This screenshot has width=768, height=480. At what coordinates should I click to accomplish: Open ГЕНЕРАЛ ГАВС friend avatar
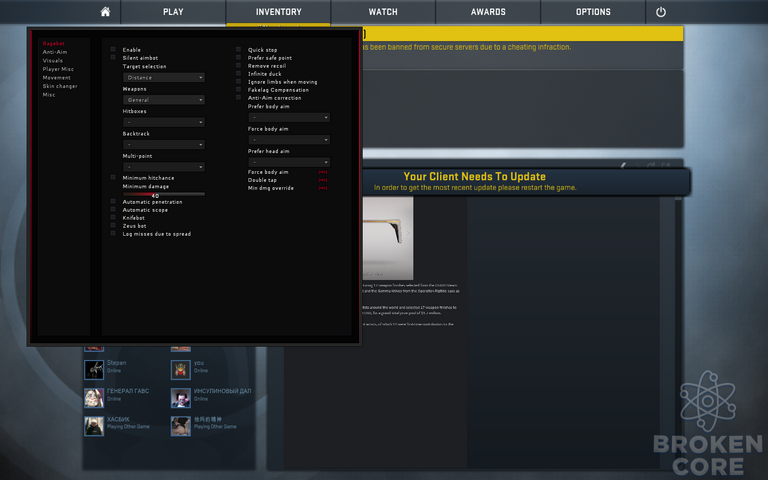94,398
